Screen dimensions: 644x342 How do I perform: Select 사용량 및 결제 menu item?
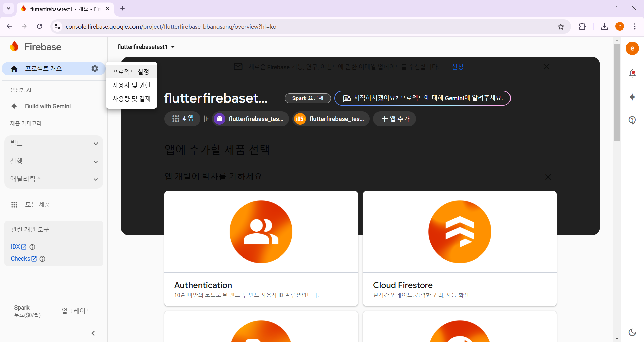click(x=131, y=99)
